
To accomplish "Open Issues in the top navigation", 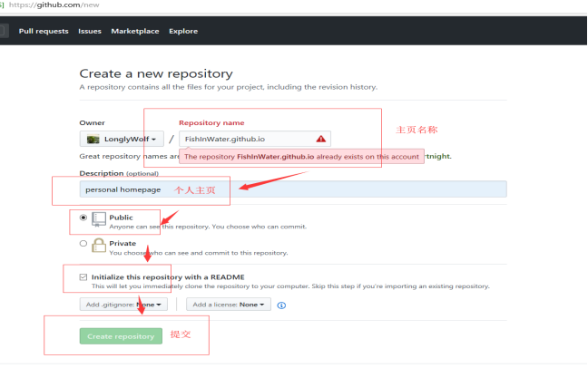I will pyautogui.click(x=90, y=31).
